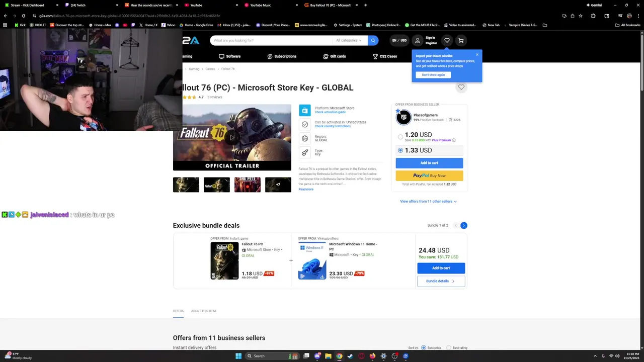Screen dimensions: 644x362
Task: Switch to the ABOUT THIS ITEM tab
Action: point(203,311)
